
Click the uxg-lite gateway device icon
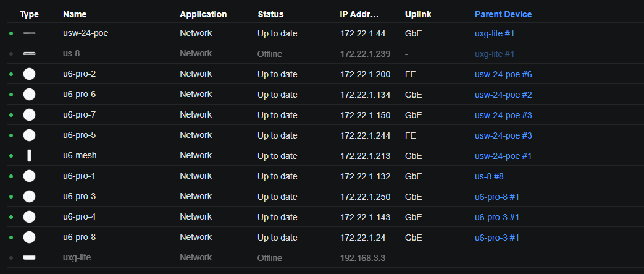[x=29, y=258]
